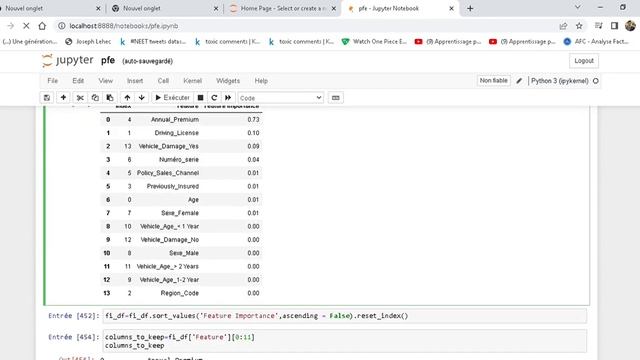
Task: Open the Chrome profile avatar
Action: (630, 26)
